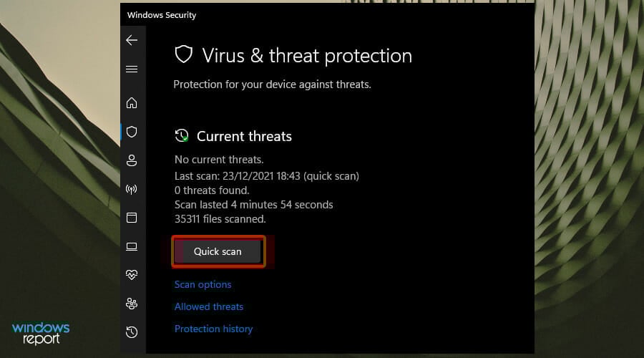Open Account protection from the sidebar
644x358 pixels.
pyautogui.click(x=132, y=160)
